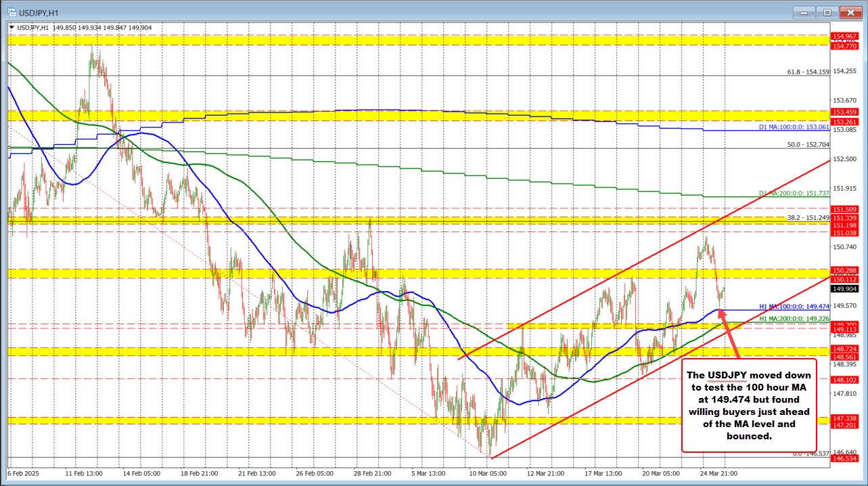Select the 153.459 red price label

tap(845, 112)
